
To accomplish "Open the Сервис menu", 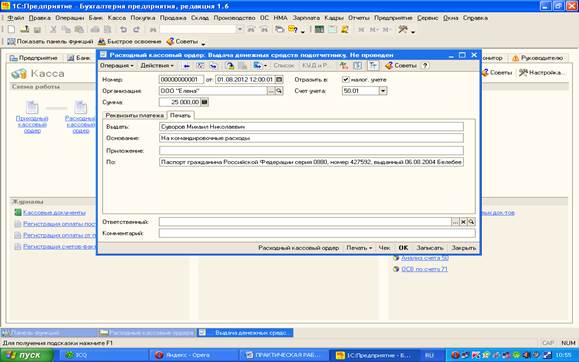I will [428, 18].
